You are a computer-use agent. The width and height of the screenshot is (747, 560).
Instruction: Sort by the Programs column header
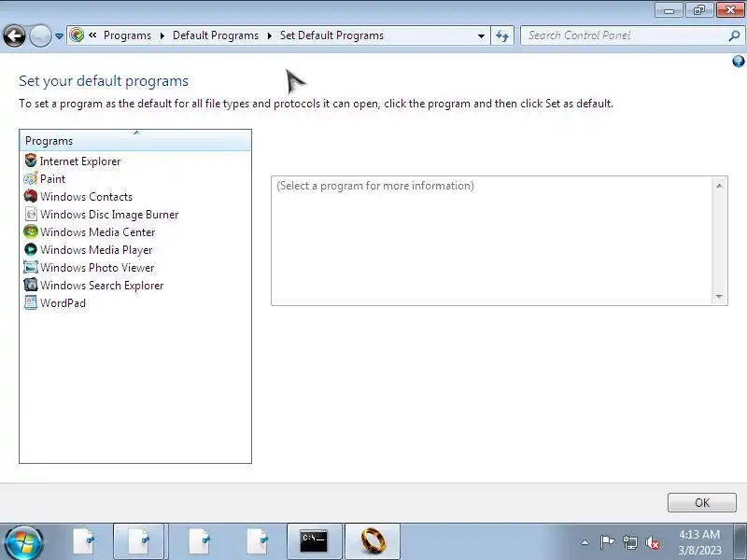click(135, 141)
